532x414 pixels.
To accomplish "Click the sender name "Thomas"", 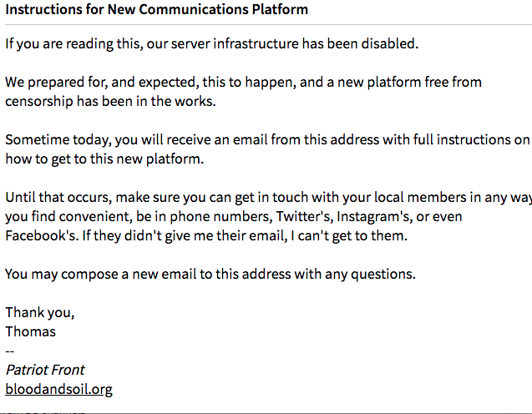I will [x=31, y=331].
